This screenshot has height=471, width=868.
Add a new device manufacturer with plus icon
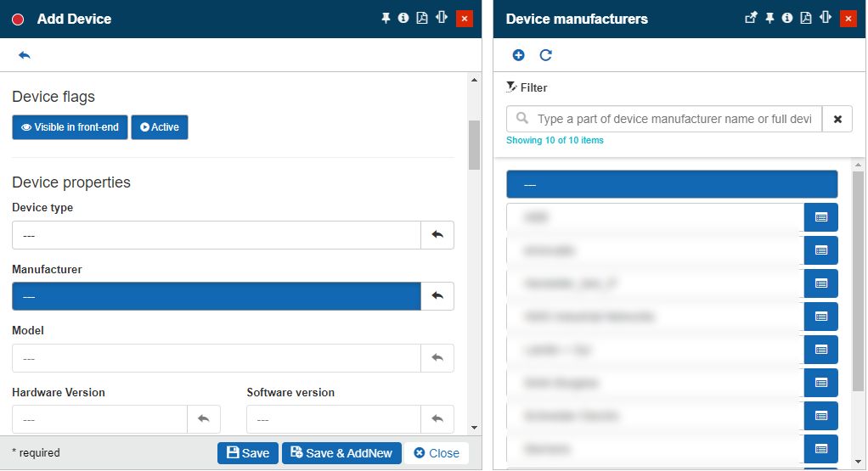tap(518, 55)
